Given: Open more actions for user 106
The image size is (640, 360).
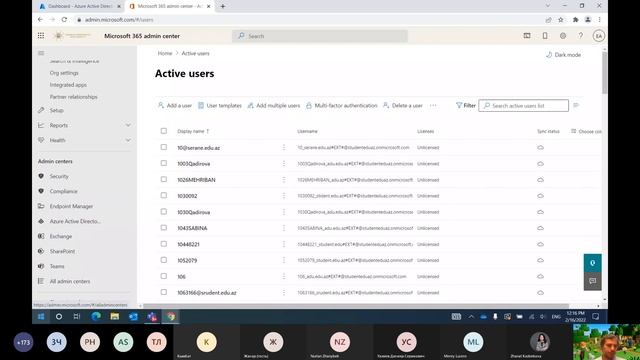Looking at the screenshot, I should [x=284, y=276].
